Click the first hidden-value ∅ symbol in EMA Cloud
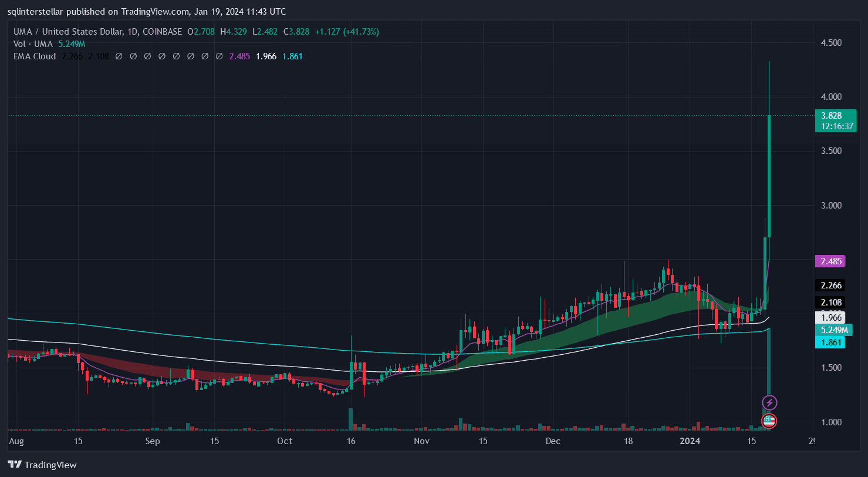This screenshot has height=477, width=868. pos(119,56)
